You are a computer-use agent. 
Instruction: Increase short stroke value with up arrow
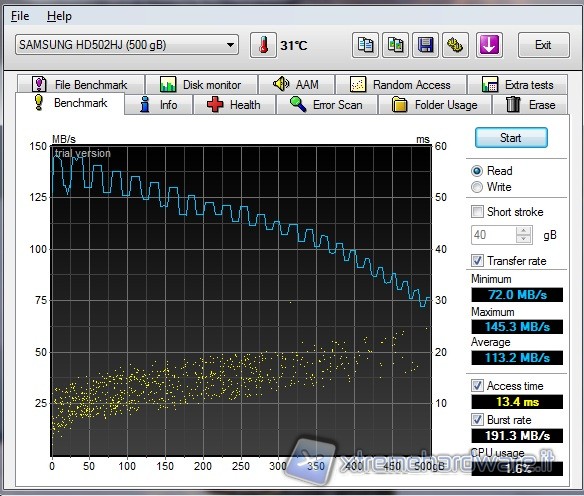(x=524, y=230)
